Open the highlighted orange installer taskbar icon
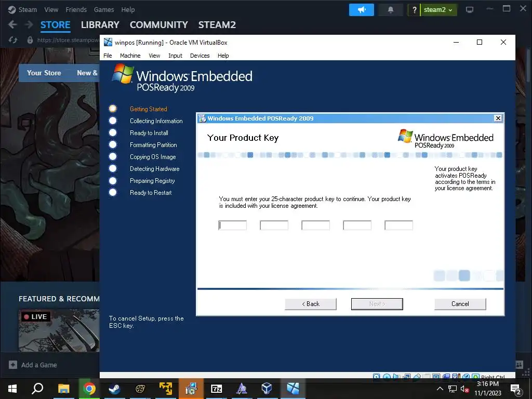The height and width of the screenshot is (399, 532). click(x=191, y=389)
